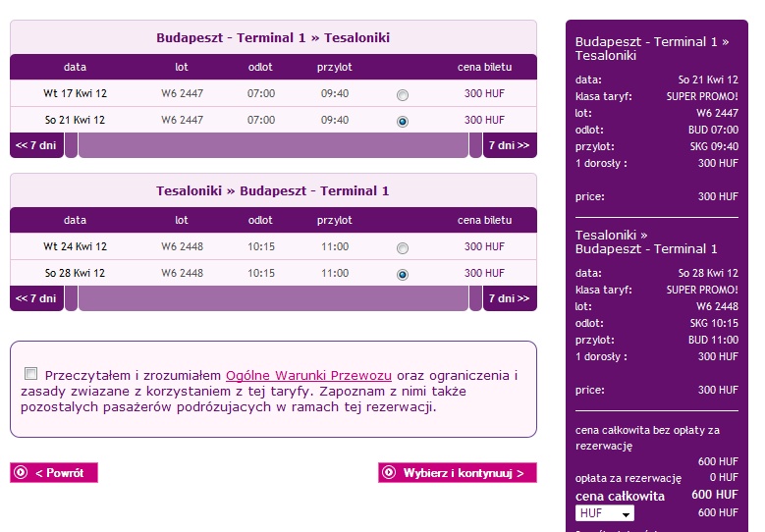The width and height of the screenshot is (765, 532).
Task: Click the circular icon on Powrót button
Action: [x=21, y=472]
